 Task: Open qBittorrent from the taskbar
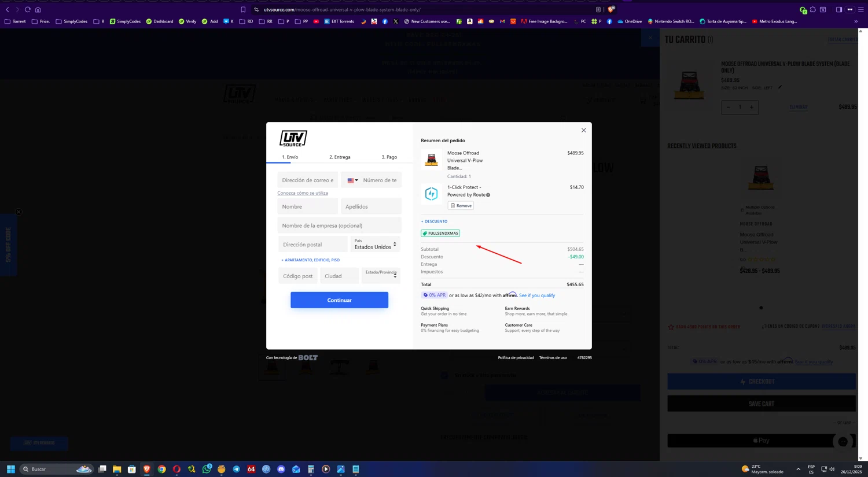[266, 469]
